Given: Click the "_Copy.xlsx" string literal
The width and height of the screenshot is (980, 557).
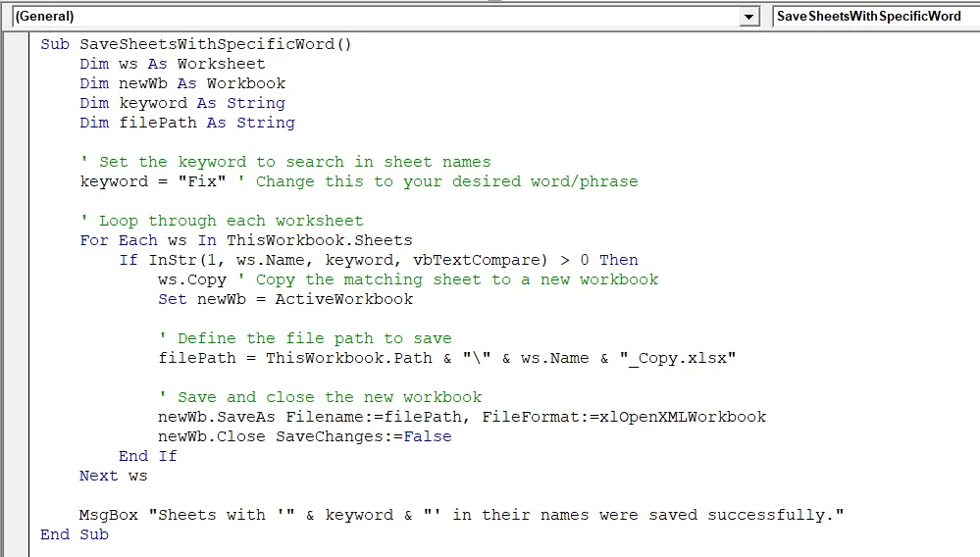Looking at the screenshot, I should click(x=678, y=359).
